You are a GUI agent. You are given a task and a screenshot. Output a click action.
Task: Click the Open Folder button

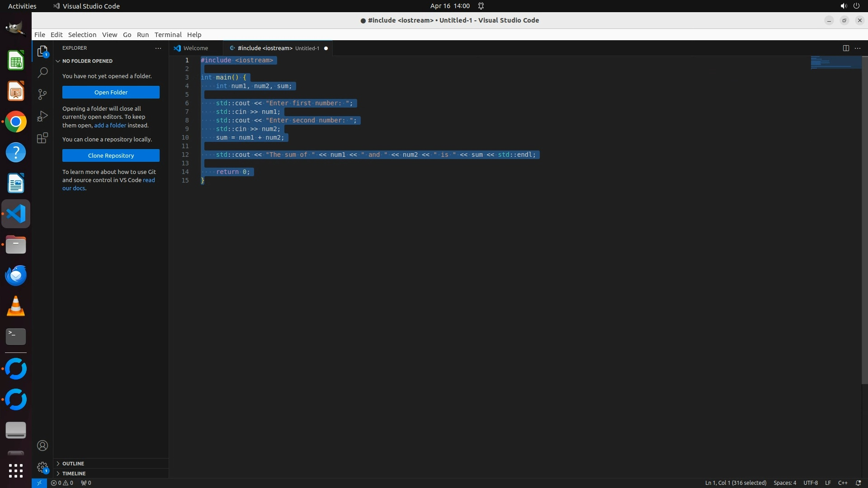tap(111, 92)
